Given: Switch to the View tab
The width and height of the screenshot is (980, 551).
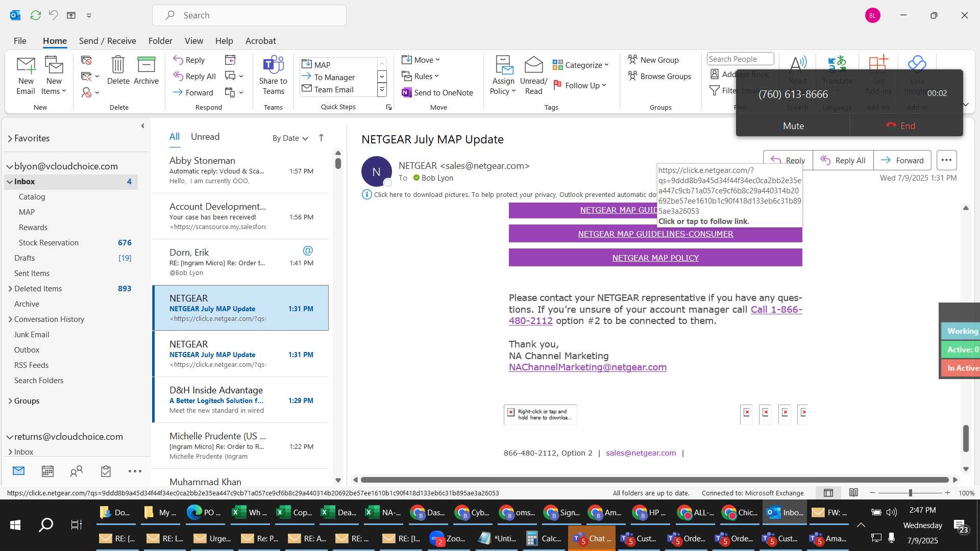Looking at the screenshot, I should point(193,41).
